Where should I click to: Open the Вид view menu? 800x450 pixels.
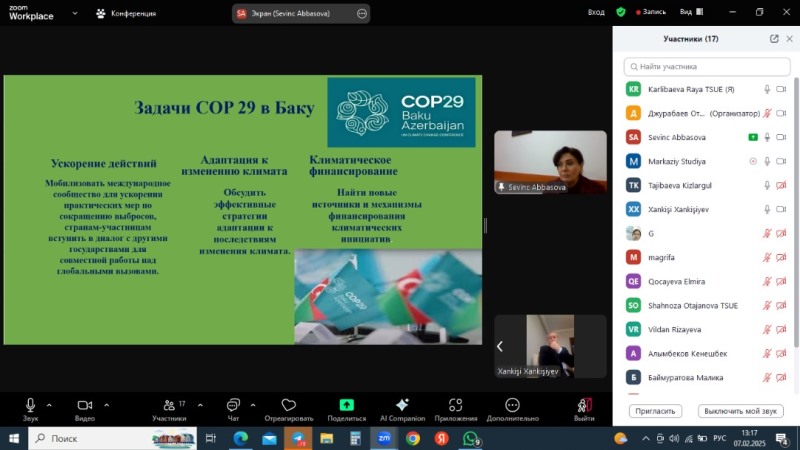688,12
